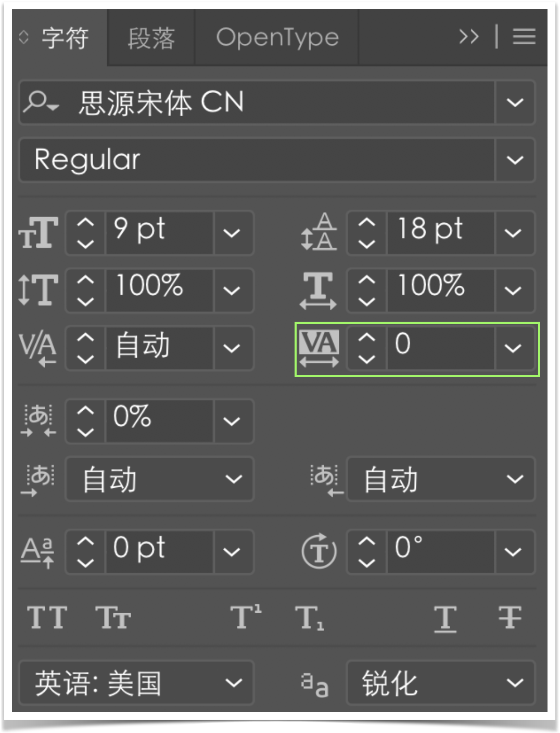
Task: Click the vertical scale icon
Action: (x=38, y=289)
